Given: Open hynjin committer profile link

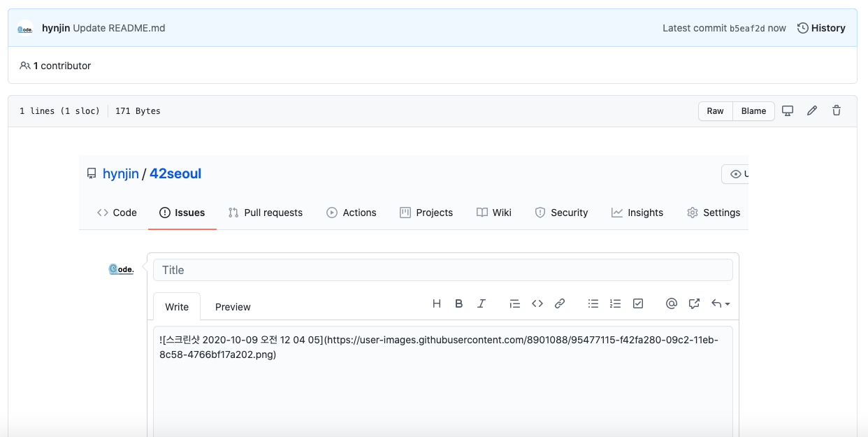Looking at the screenshot, I should (x=56, y=28).
